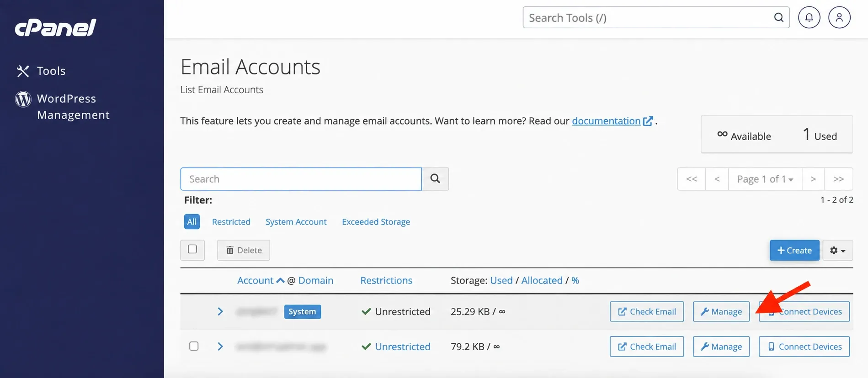Open the documentation link
868x378 pixels.
click(x=612, y=121)
